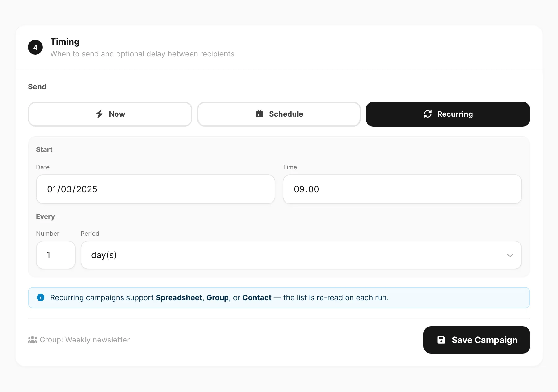Open the Period day(s) dropdown
Screen dimensions: 558x392
click(x=301, y=255)
